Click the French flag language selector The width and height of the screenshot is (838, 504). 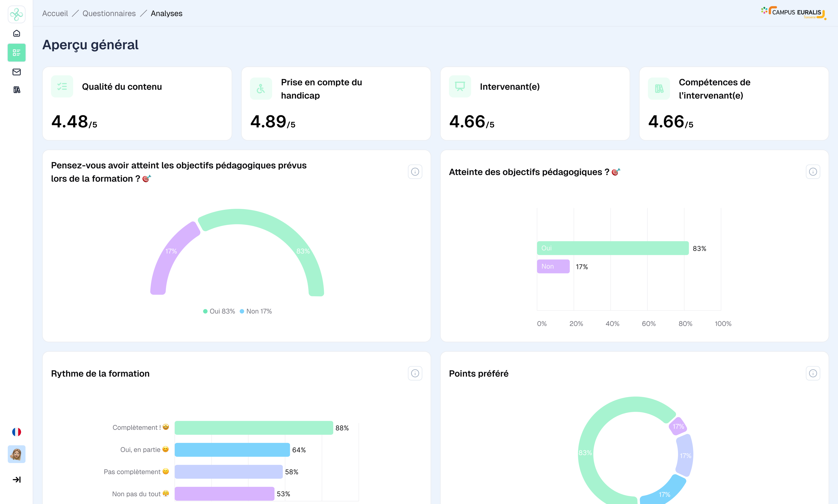tap(16, 432)
